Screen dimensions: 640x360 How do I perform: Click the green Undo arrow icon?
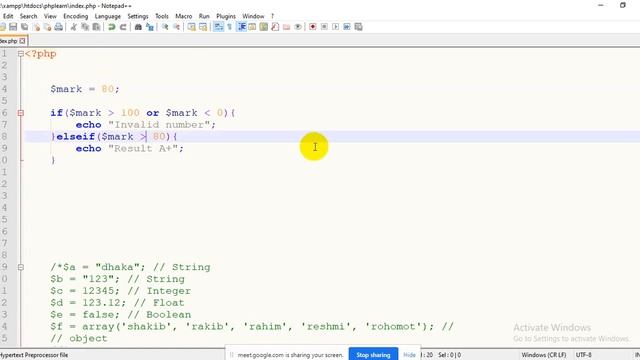coord(111,27)
